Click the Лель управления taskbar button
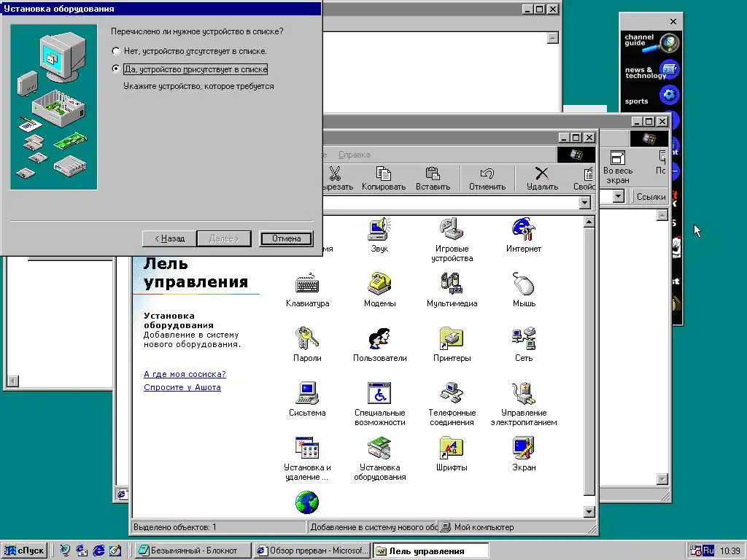The width and height of the screenshot is (747, 560). pos(430,551)
